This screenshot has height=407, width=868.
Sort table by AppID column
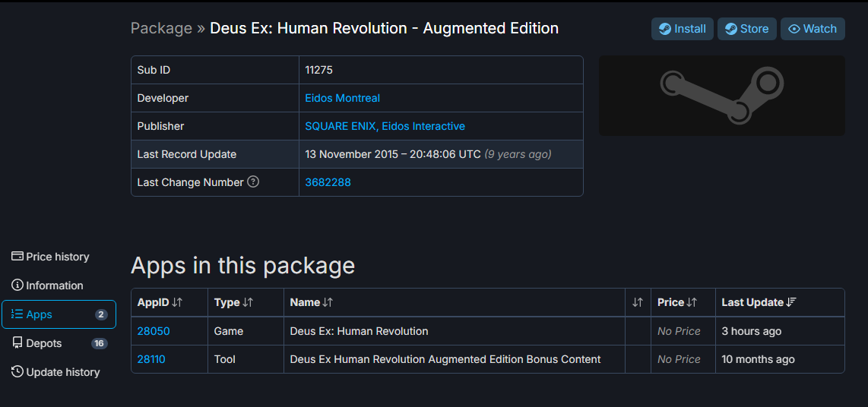coord(160,302)
